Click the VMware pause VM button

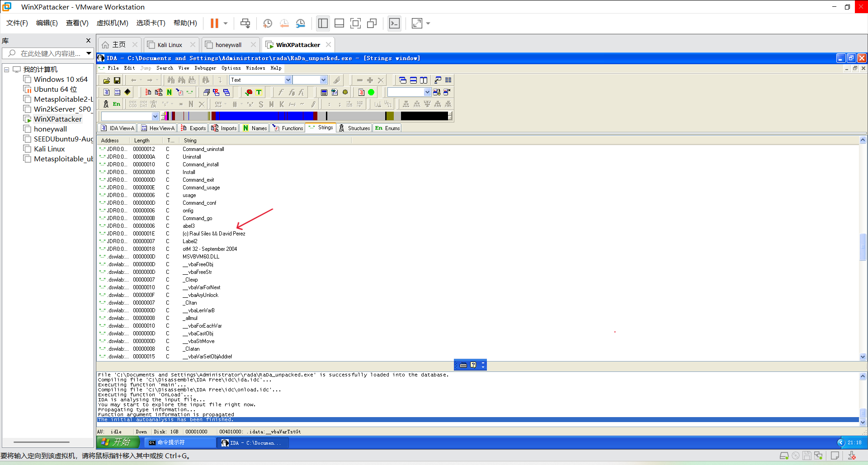click(214, 23)
